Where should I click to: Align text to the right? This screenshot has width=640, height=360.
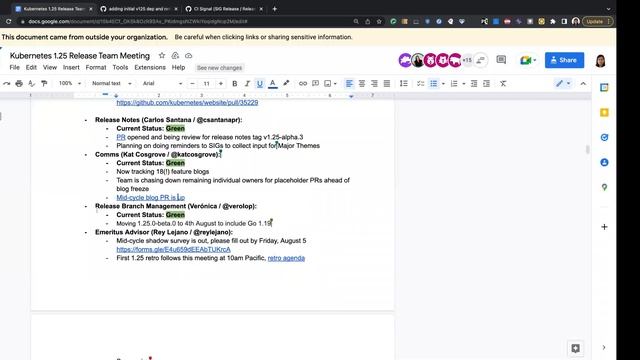[x=374, y=83]
